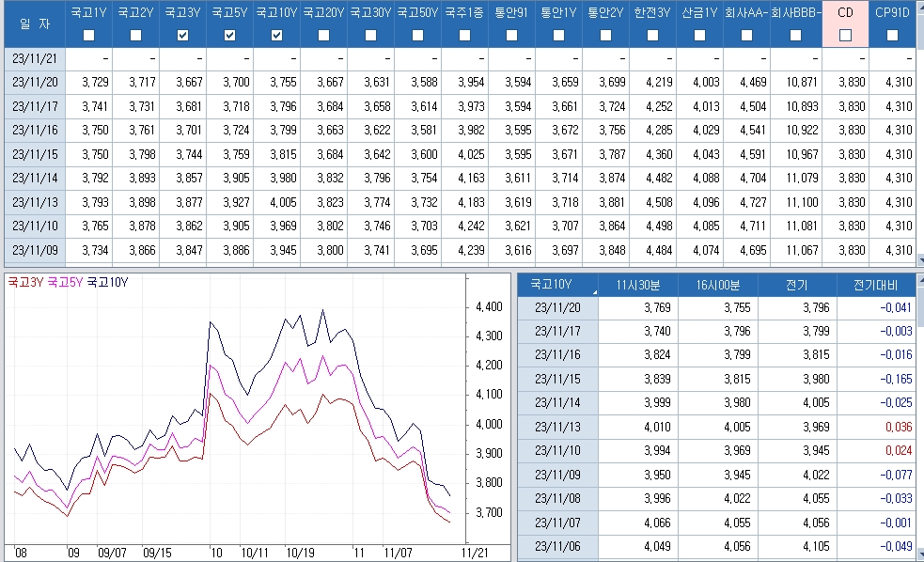
Task: Click the 16시00분 column header
Action: point(717,283)
